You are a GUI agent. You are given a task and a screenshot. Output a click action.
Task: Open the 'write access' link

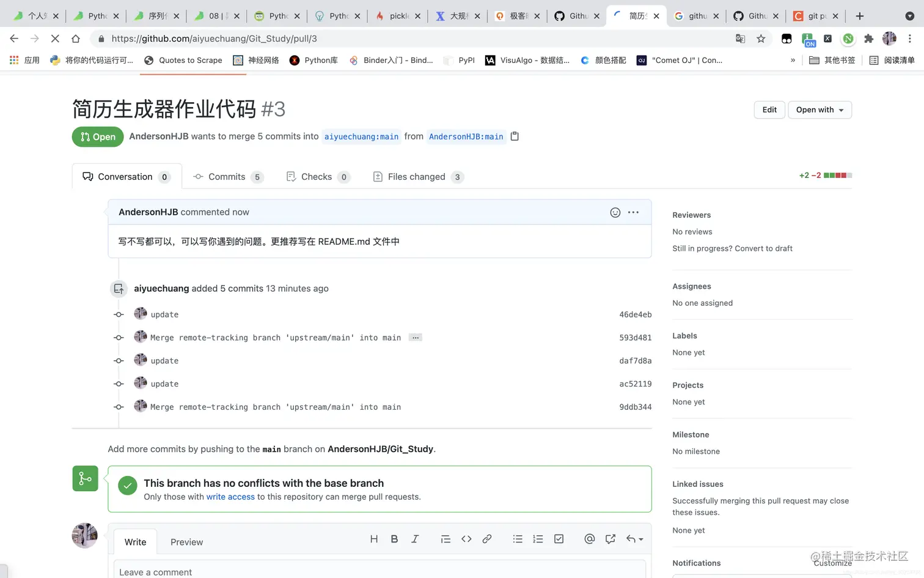click(x=230, y=497)
